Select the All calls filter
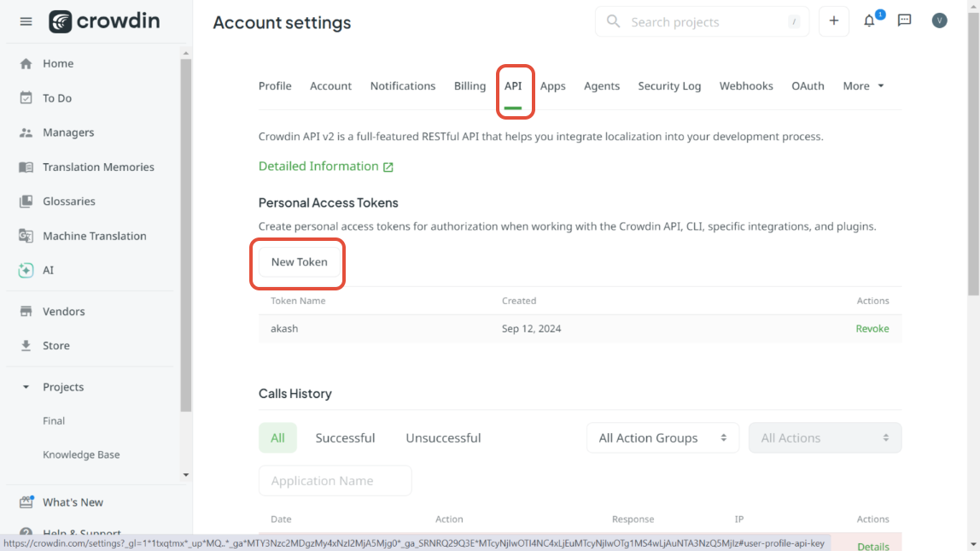This screenshot has width=980, height=551. click(x=277, y=438)
